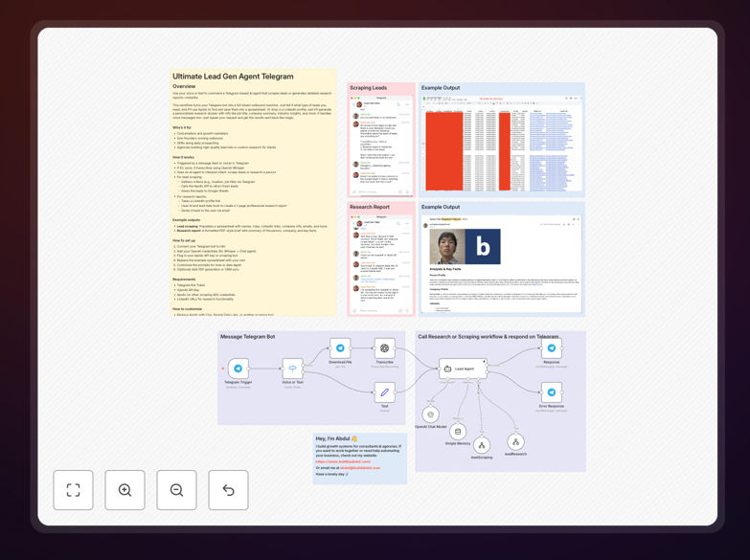Click the Message Telegram Bot group title
750x560 pixels.
point(247,337)
